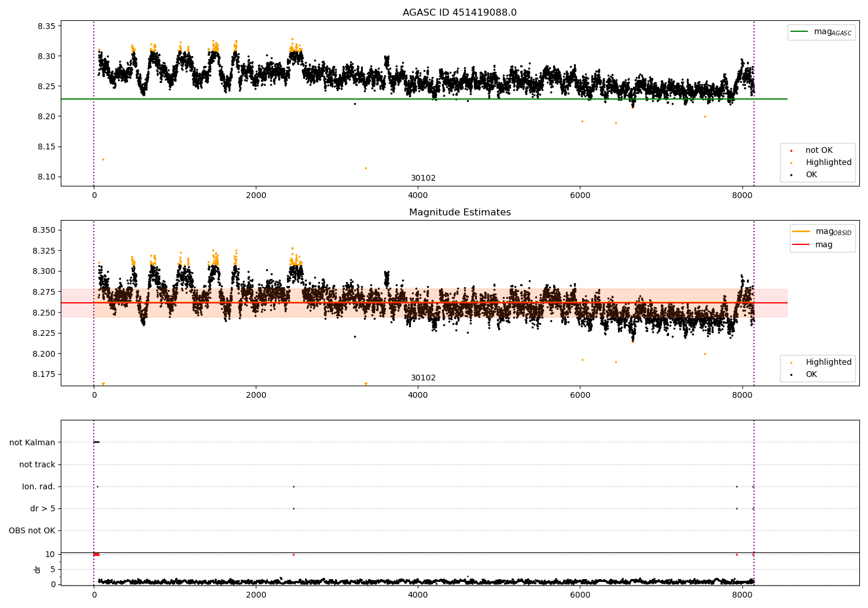Click the 10 tick label on dr axis

coord(50,554)
